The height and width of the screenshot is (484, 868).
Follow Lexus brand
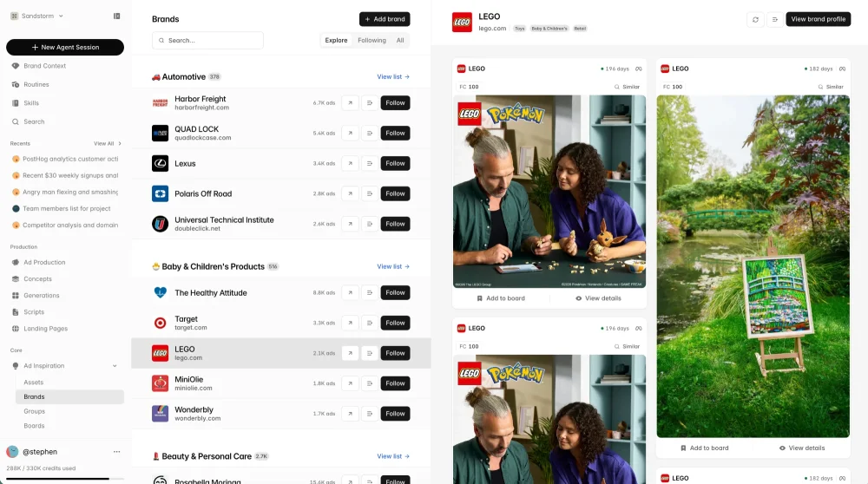pyautogui.click(x=395, y=163)
